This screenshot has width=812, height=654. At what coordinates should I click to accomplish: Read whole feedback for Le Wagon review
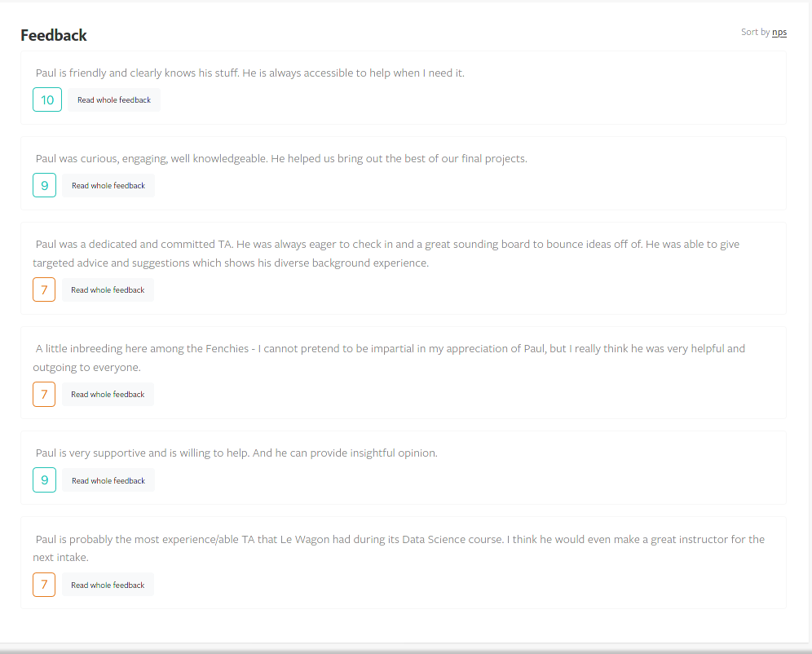click(x=108, y=585)
